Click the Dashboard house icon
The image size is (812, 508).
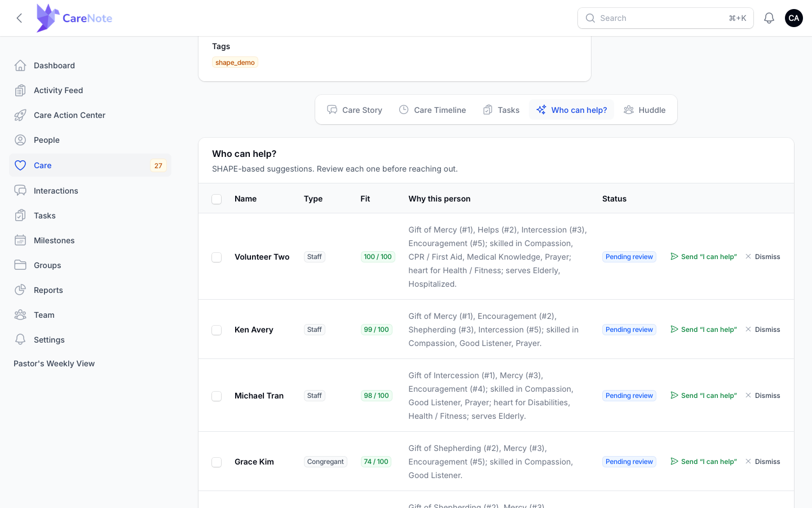click(20, 65)
